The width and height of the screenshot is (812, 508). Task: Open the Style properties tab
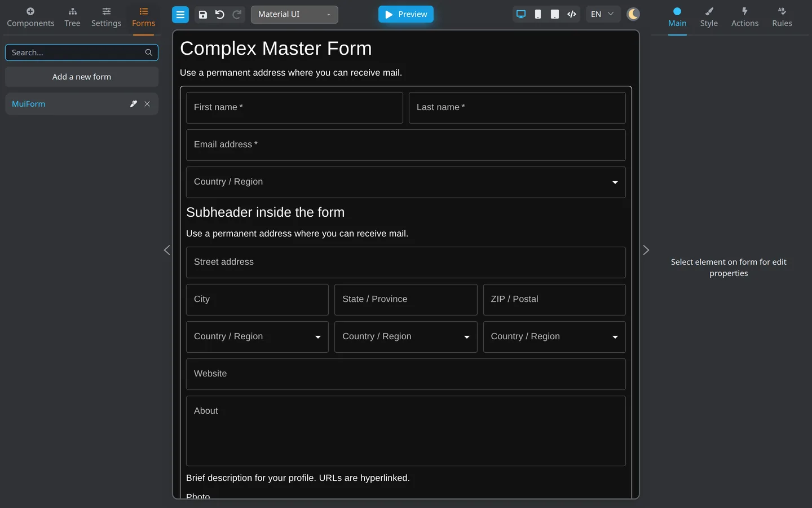(709, 17)
